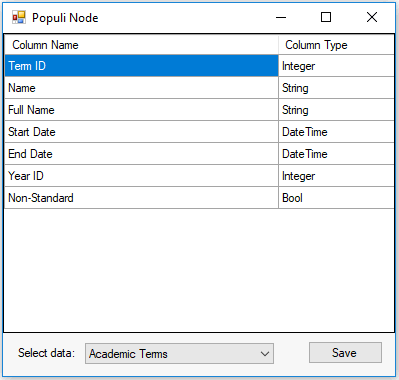Screen dimensions: 399x380
Task: Click DateTime type in Start Date row
Action: tap(336, 132)
